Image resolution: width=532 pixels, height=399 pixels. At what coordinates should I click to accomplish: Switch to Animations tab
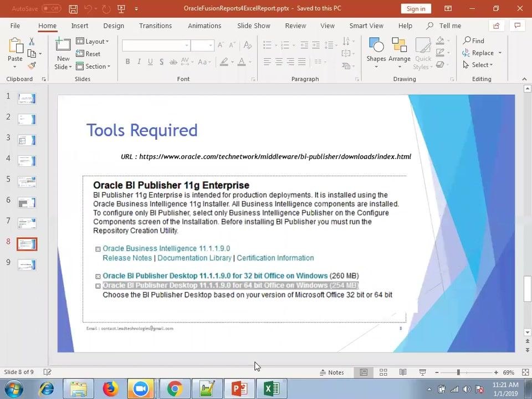(x=204, y=26)
